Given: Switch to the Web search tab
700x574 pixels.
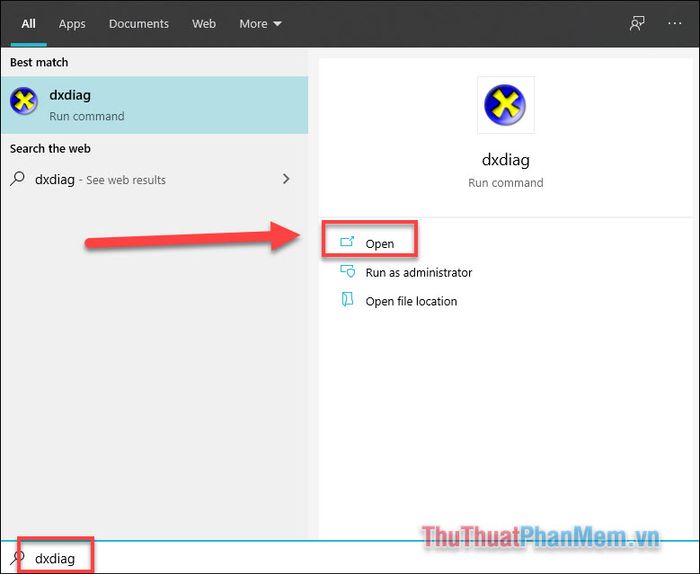Looking at the screenshot, I should point(204,24).
